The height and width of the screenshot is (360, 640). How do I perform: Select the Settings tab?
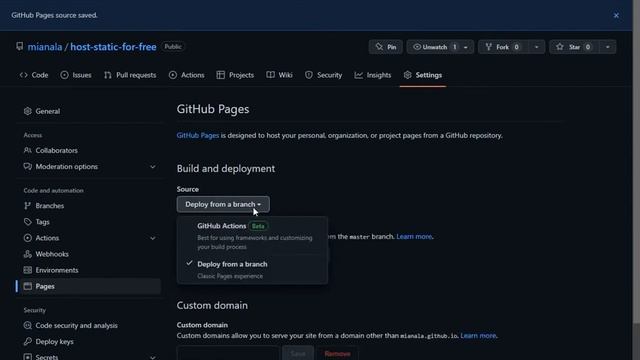[423, 75]
